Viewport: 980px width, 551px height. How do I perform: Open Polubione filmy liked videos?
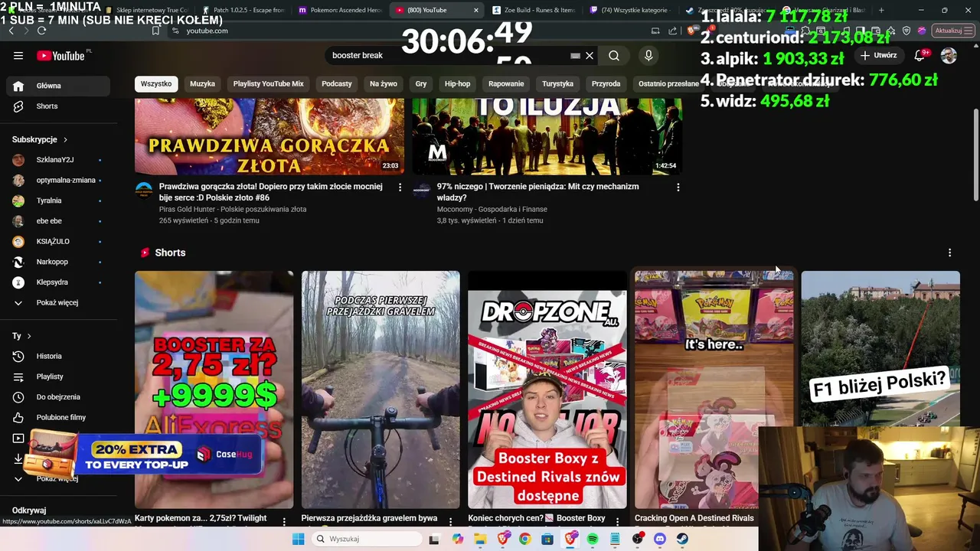coord(58,417)
